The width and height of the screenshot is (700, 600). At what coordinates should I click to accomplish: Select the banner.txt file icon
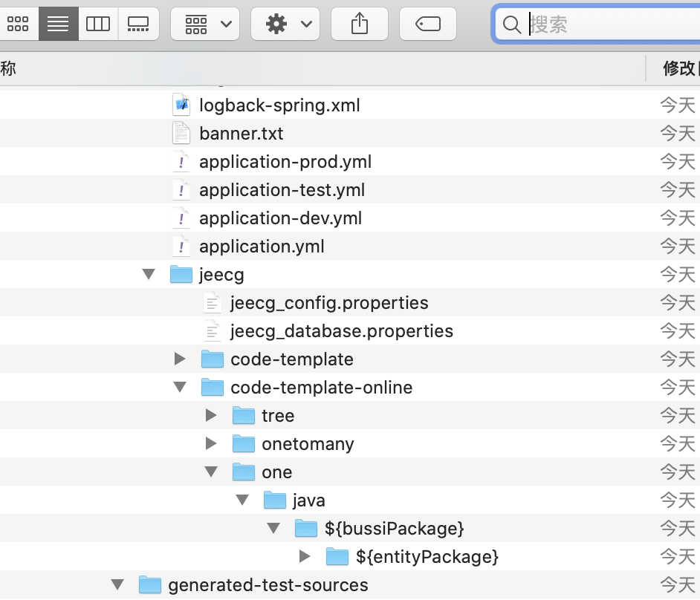click(x=181, y=134)
